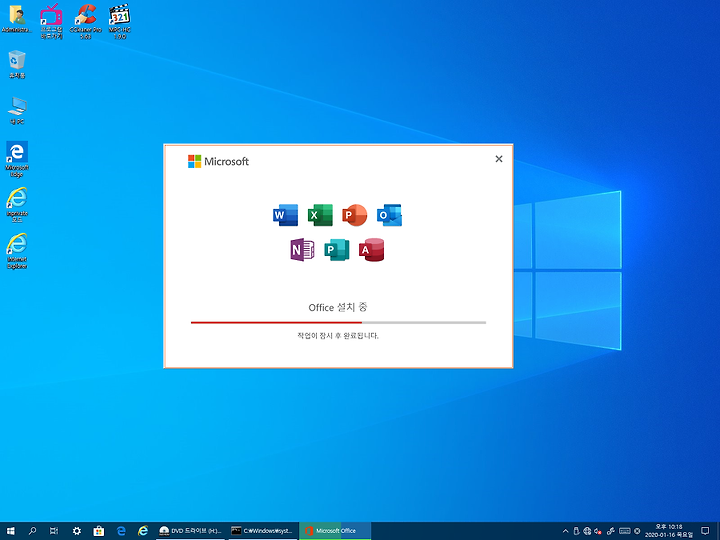Viewport: 720px width, 540px height.
Task: Switch to the Microsoft Office taskbar button
Action: tap(335, 531)
